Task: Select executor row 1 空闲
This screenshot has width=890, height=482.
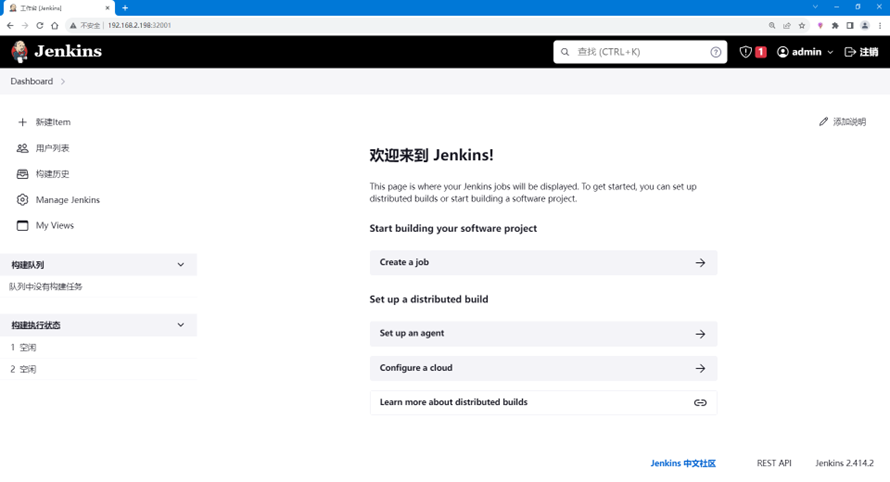Action: (99, 347)
